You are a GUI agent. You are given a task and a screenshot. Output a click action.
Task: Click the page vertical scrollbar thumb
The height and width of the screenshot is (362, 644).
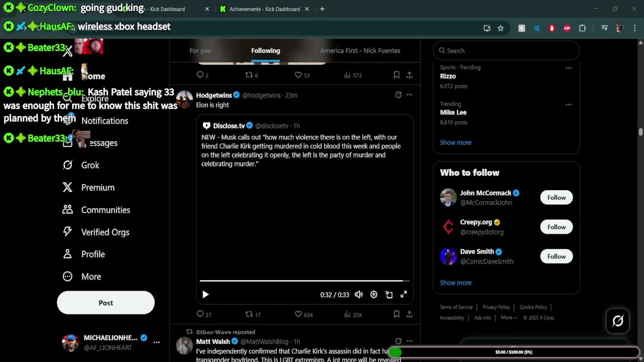coord(640,132)
